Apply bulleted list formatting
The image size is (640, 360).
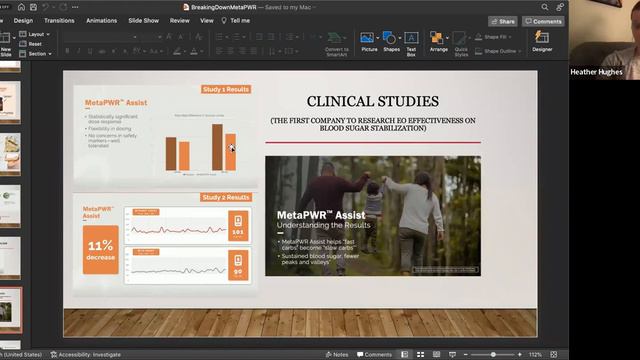click(x=219, y=37)
